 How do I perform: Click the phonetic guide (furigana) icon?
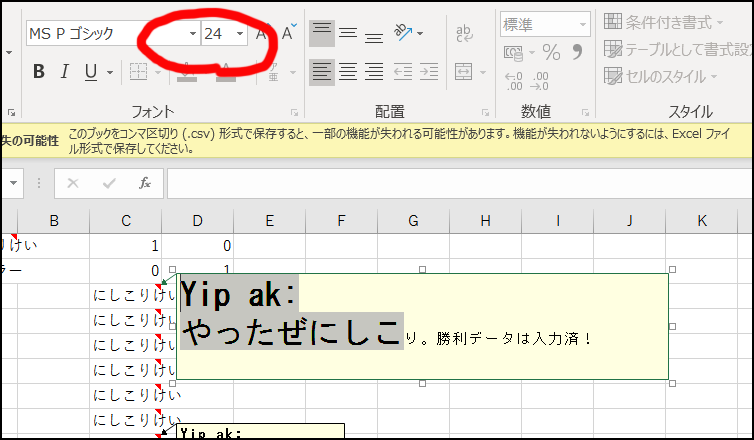274,72
